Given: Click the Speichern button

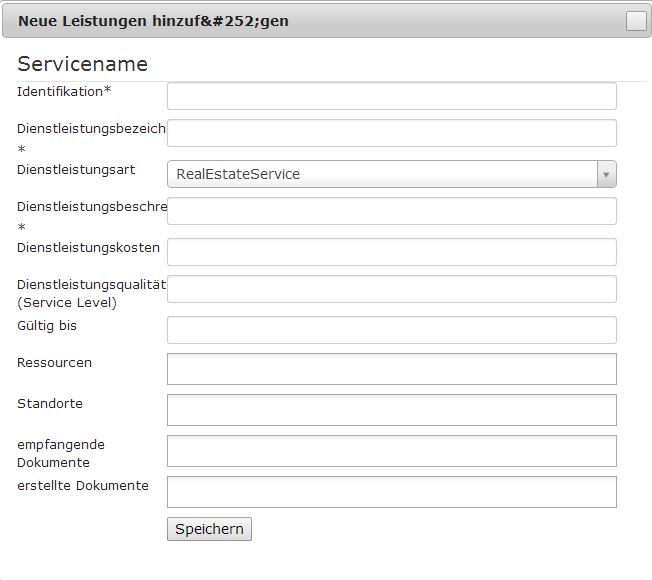Looking at the screenshot, I should tap(210, 529).
